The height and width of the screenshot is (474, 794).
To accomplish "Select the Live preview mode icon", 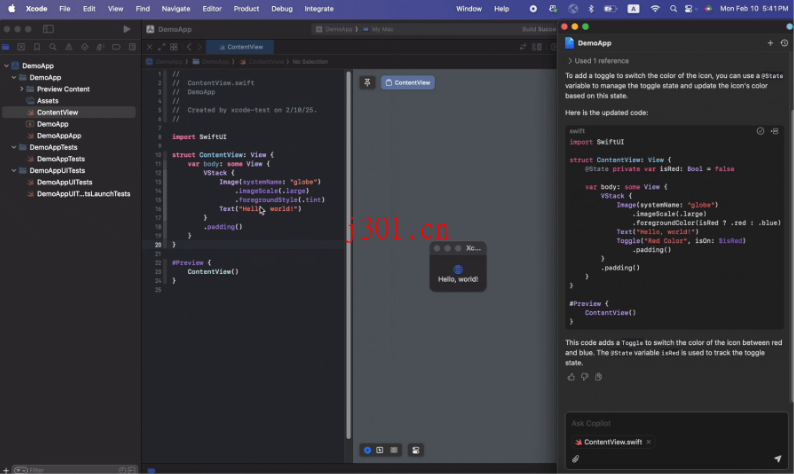I will [x=367, y=450].
